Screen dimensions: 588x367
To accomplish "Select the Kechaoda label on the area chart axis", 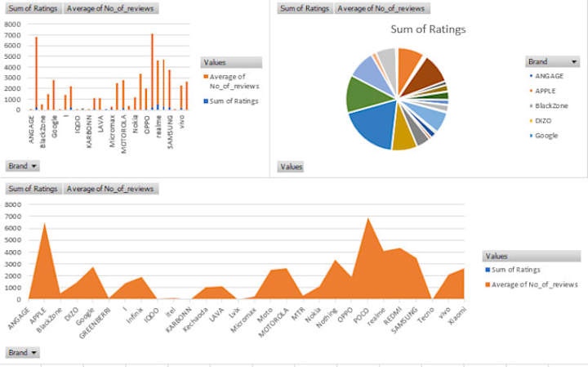I will pyautogui.click(x=195, y=320).
